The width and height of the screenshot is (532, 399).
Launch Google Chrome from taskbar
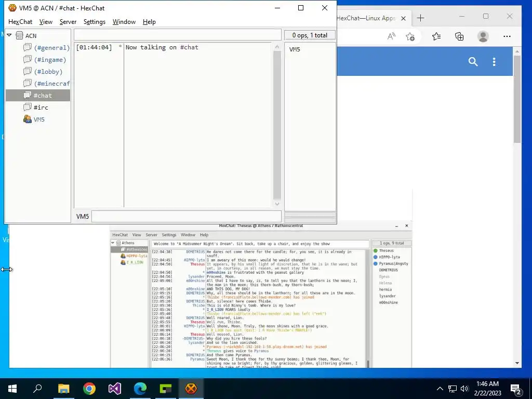(89, 388)
